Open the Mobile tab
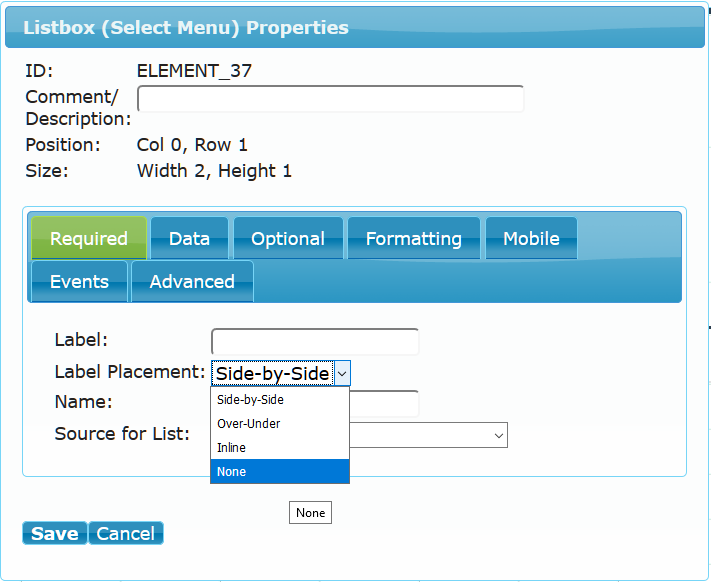Image resolution: width=711 pixels, height=582 pixels. pos(531,238)
